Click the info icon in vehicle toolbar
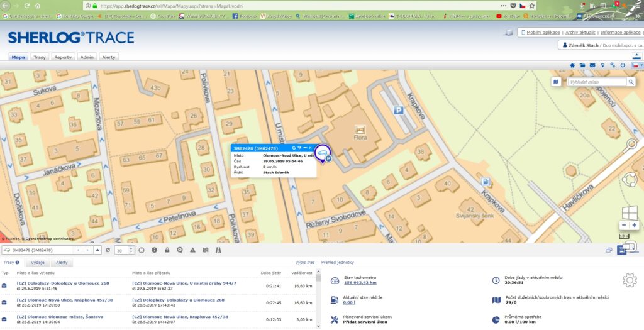The image size is (644, 330). (x=154, y=250)
